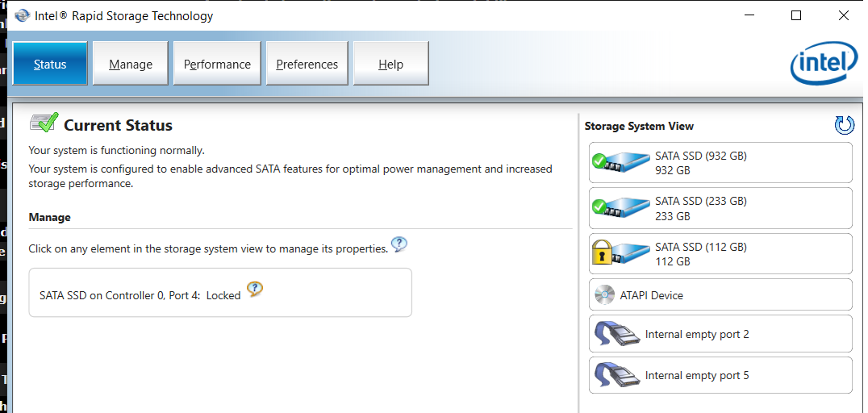The image size is (868, 413).
Task: Click the Internal empty port 5 icon
Action: (x=615, y=376)
